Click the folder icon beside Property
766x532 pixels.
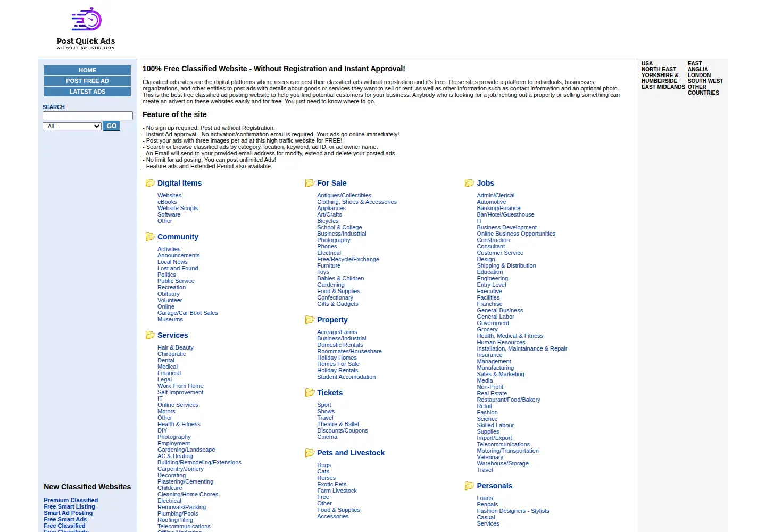(x=310, y=320)
